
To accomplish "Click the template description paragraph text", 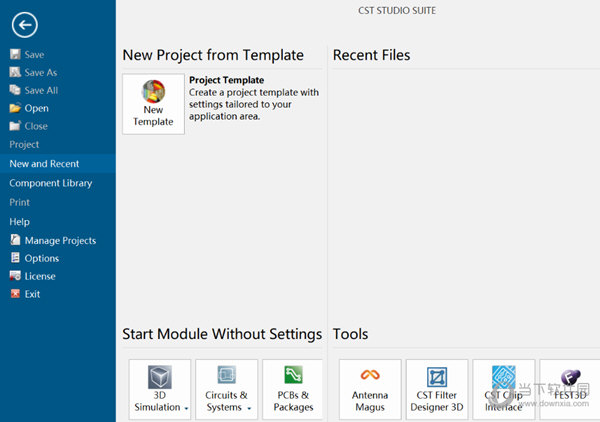I will 254,104.
